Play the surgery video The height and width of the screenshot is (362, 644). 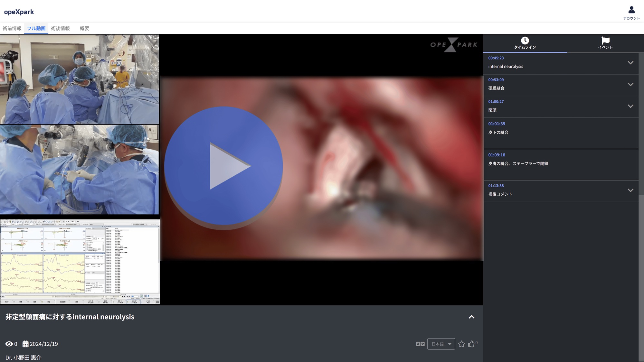click(x=223, y=166)
